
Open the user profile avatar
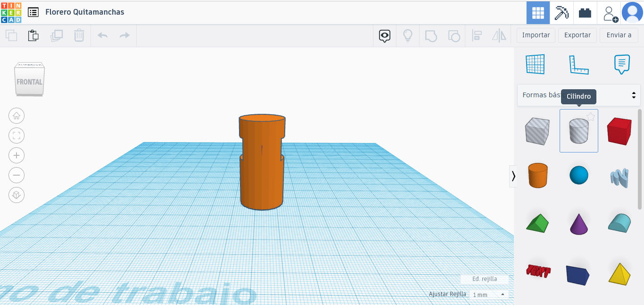(x=632, y=13)
